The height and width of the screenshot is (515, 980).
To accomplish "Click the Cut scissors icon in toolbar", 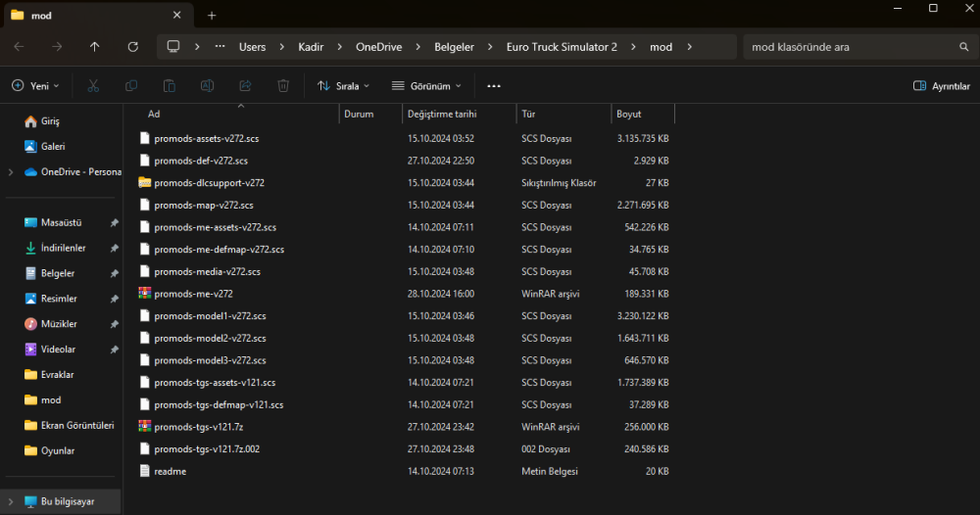I will pyautogui.click(x=93, y=86).
